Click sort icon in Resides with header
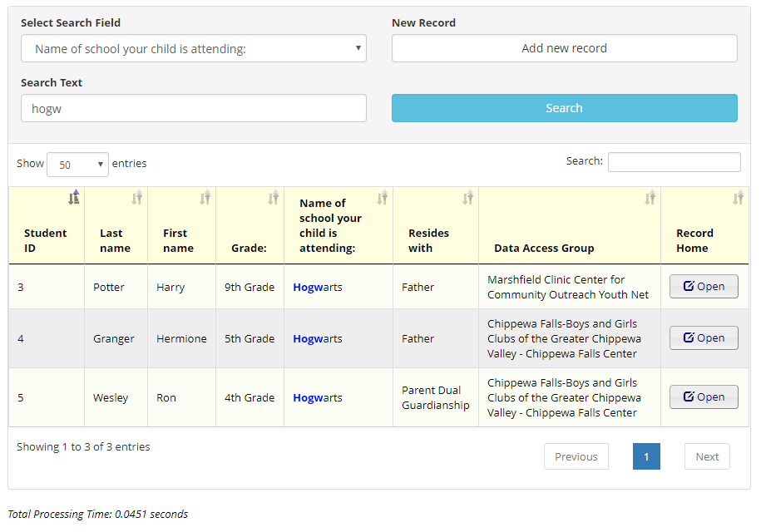The height and width of the screenshot is (532, 761). 468,197
